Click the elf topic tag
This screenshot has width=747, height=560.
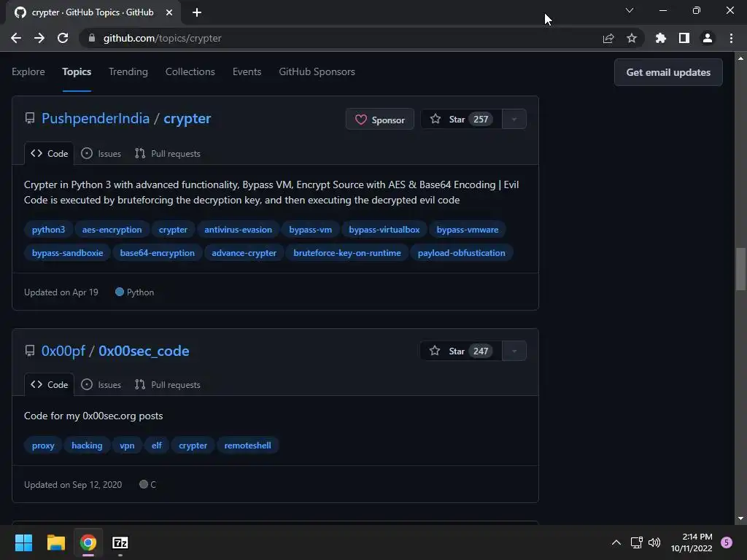tap(157, 446)
